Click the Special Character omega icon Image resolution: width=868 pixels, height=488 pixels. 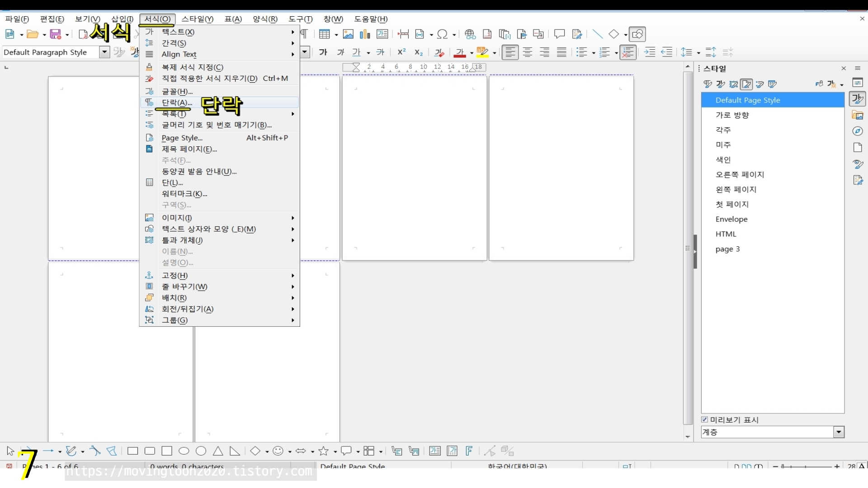pos(442,34)
